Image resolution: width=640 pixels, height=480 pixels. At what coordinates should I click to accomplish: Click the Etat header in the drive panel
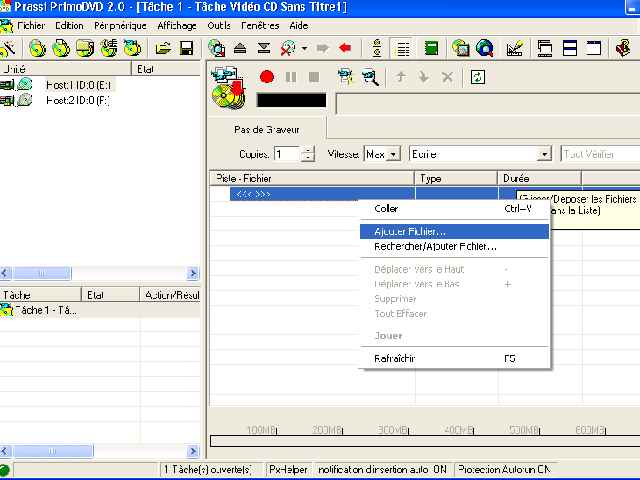166,69
